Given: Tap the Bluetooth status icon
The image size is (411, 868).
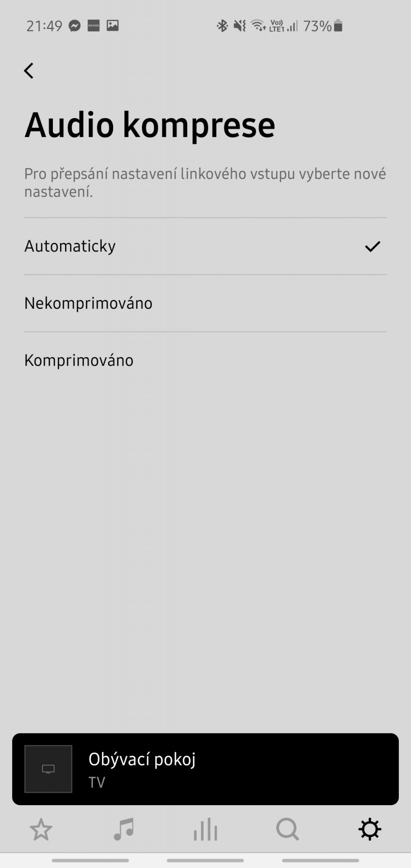Looking at the screenshot, I should pyautogui.click(x=222, y=26).
